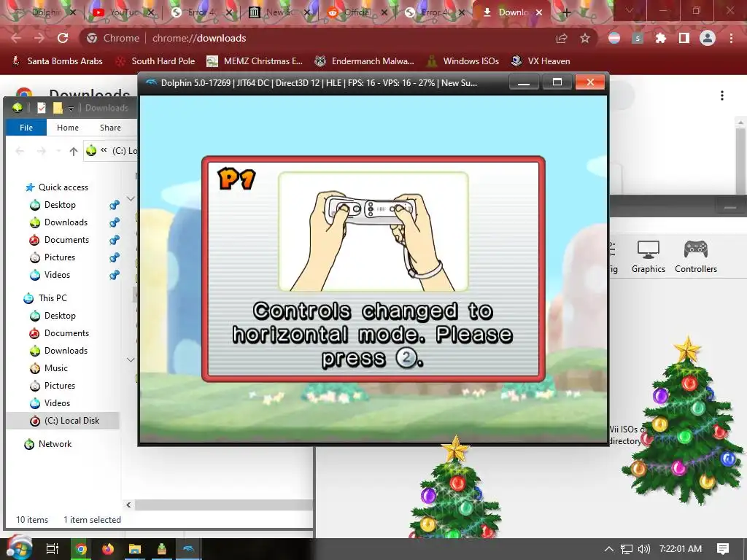Open the volume control in system tray
This screenshot has height=560, width=747.
643,549
